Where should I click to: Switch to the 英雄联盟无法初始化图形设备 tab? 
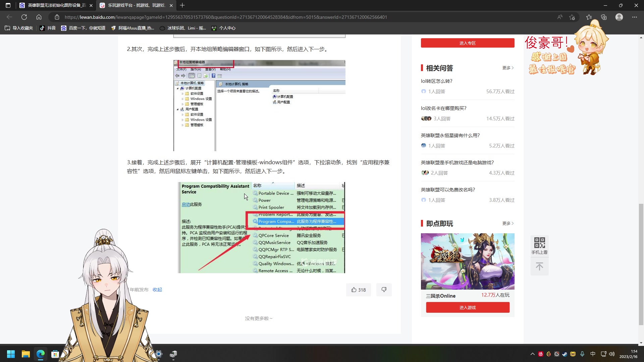click(56, 5)
